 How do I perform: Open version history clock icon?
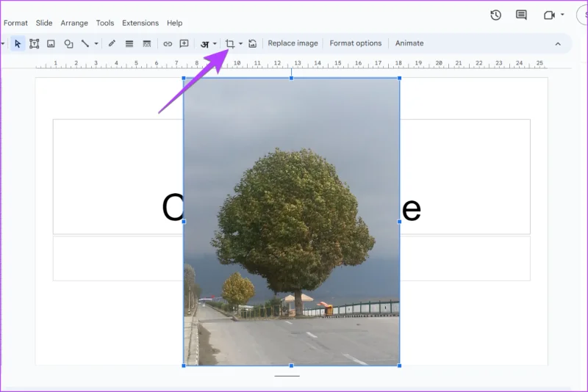tap(495, 15)
